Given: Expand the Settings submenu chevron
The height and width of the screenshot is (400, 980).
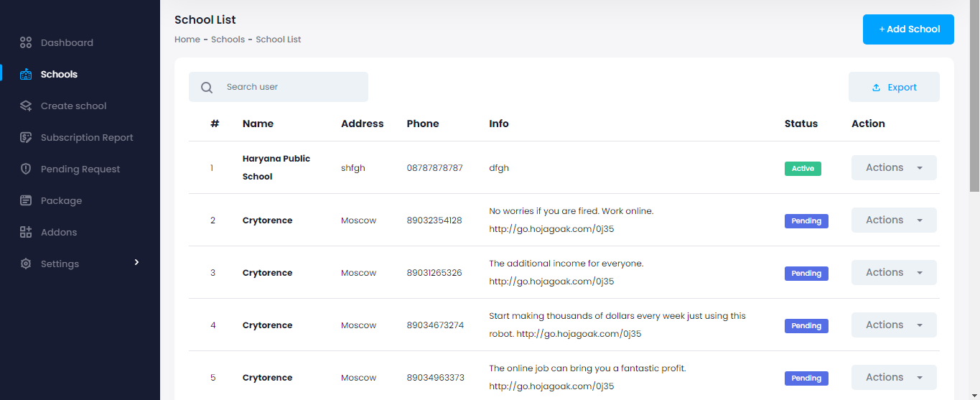Looking at the screenshot, I should 136,263.
